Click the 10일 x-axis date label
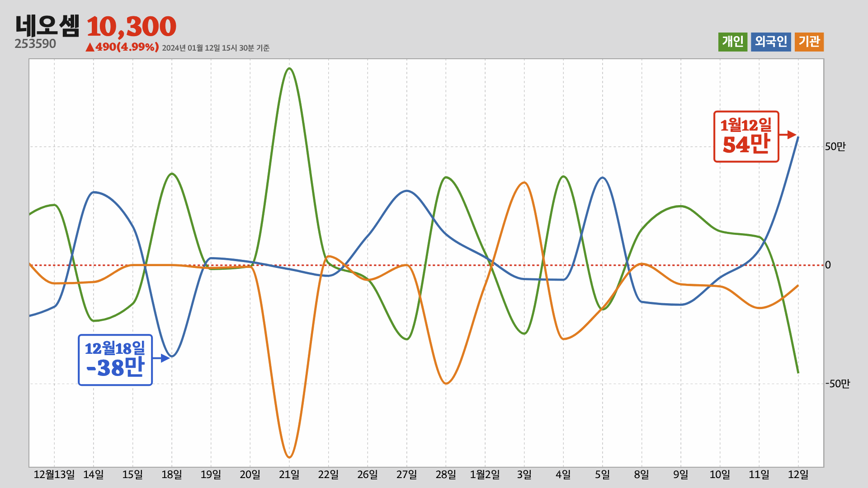The image size is (868, 488). (720, 474)
